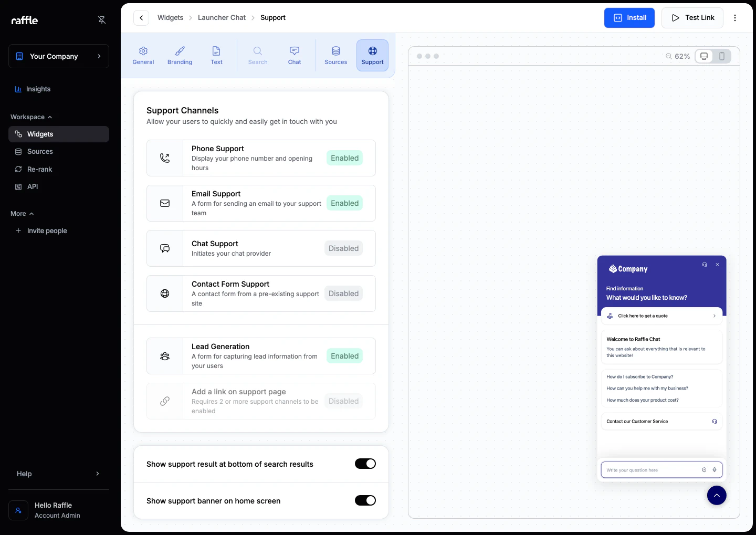The image size is (756, 535).
Task: Open the Test Link button
Action: pyautogui.click(x=692, y=18)
